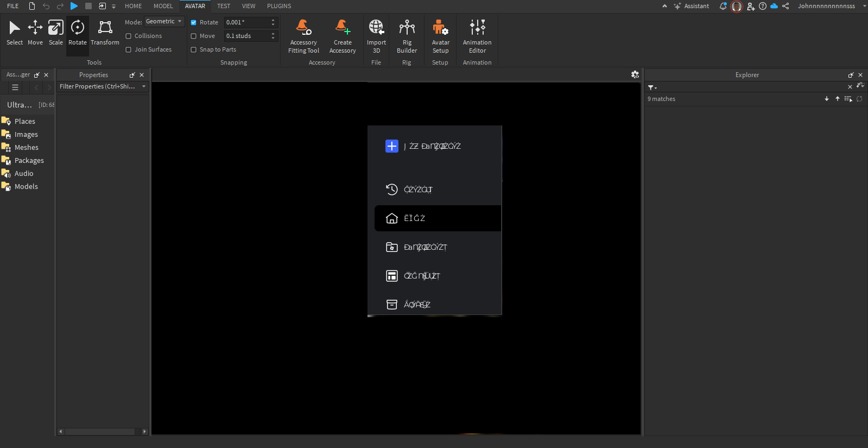Open the Assistant panel

tap(692, 6)
